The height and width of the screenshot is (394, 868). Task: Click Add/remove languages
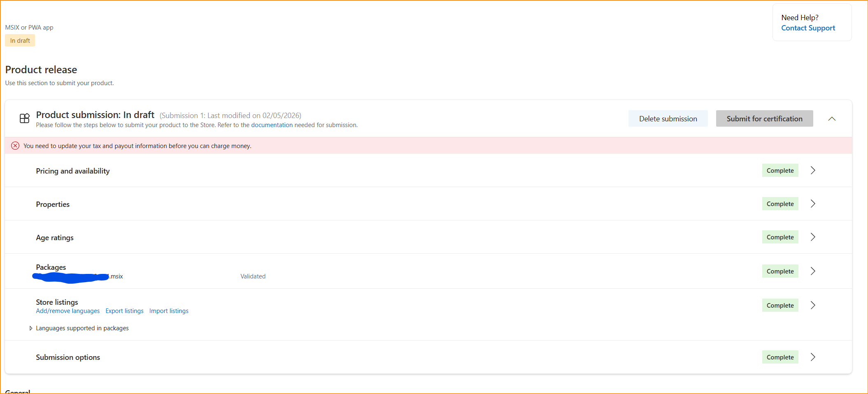point(67,311)
